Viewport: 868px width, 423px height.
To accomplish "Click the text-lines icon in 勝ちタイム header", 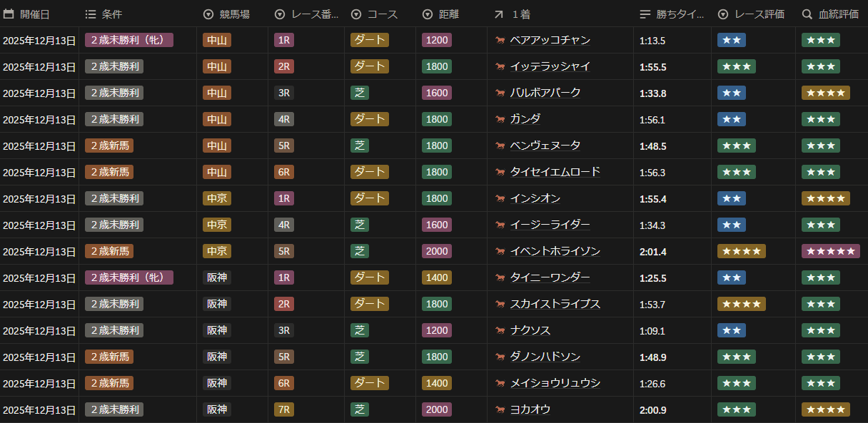I will pyautogui.click(x=645, y=14).
